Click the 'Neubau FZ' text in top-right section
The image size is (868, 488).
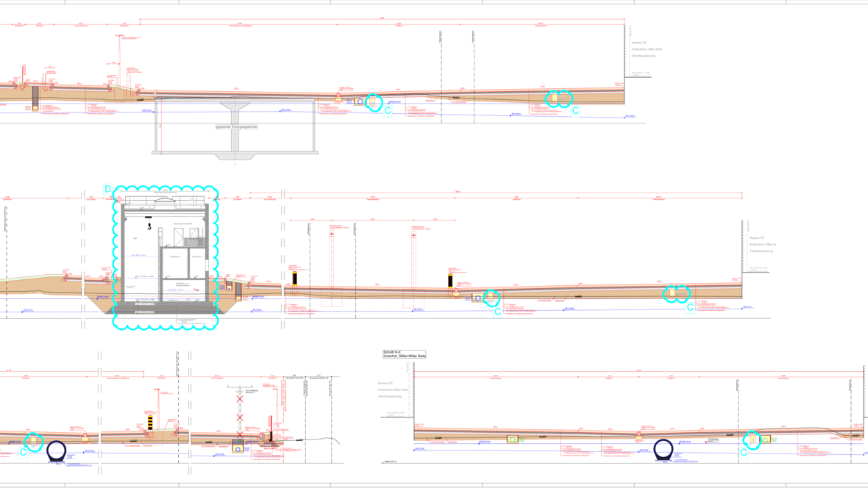click(638, 43)
